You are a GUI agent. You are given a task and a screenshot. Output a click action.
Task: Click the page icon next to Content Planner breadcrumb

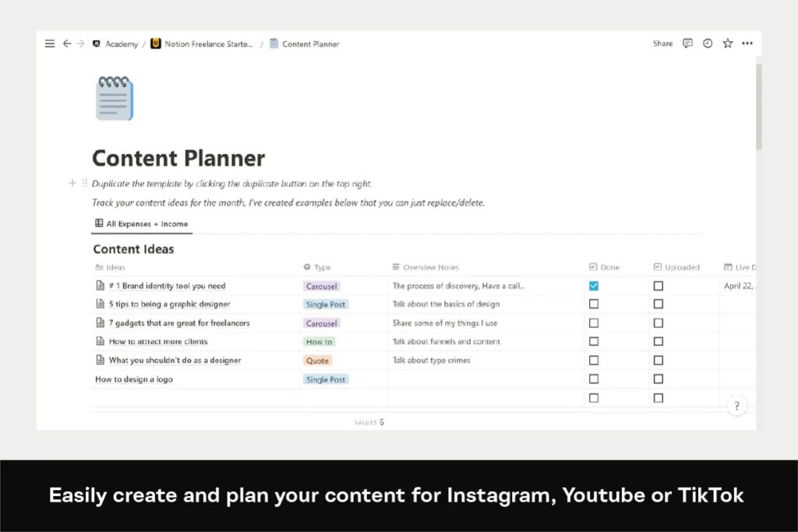click(x=272, y=44)
